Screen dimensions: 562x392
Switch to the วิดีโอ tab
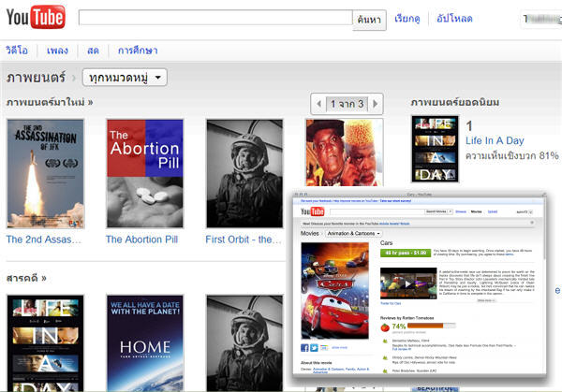point(17,51)
